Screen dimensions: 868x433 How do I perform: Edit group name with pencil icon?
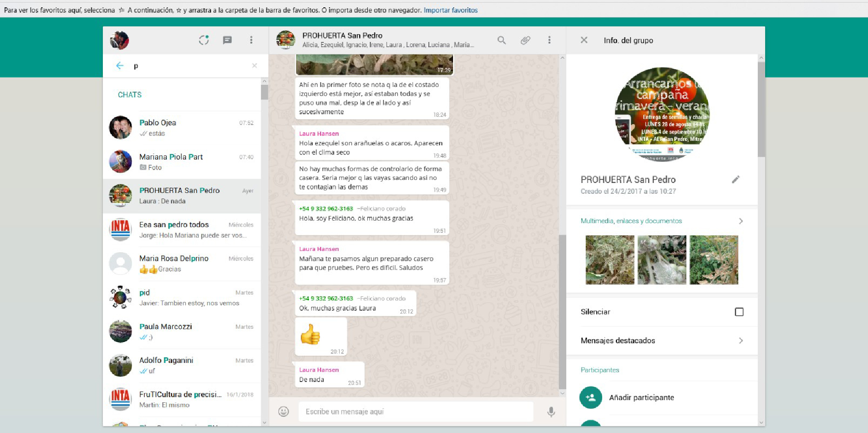[x=736, y=180]
